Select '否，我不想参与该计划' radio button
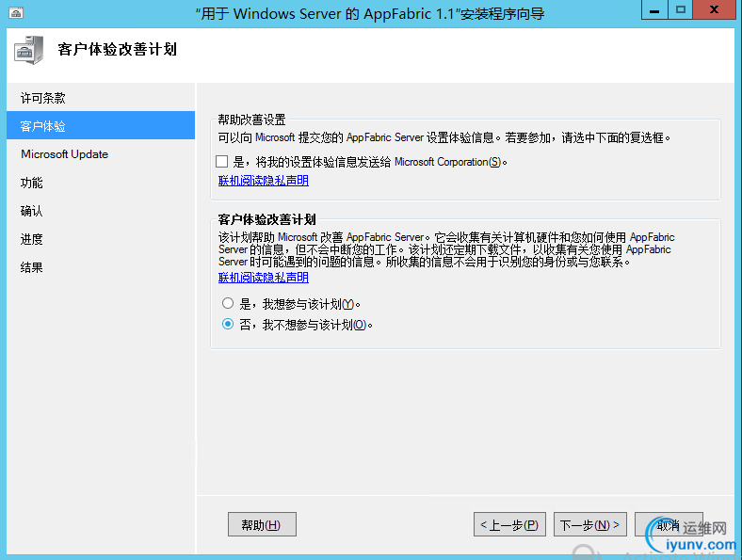This screenshot has width=742, height=560. [228, 324]
